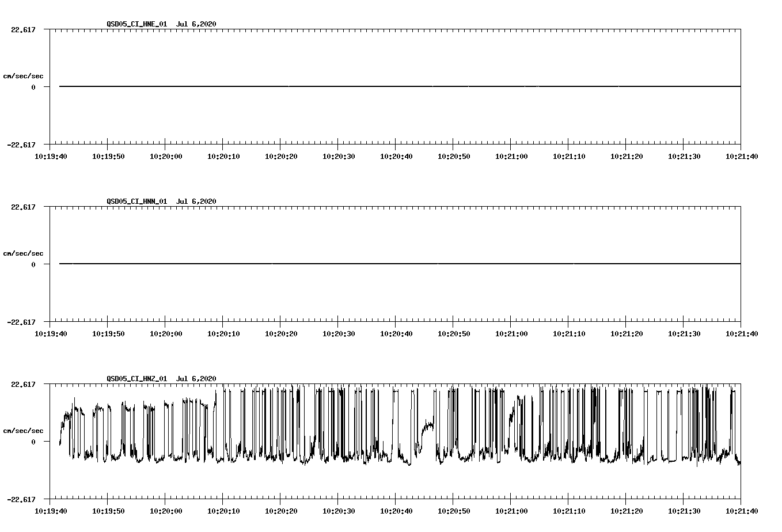Select the 10:20:10 tick label under HNN plot
The height and width of the screenshot is (532, 782).
click(x=223, y=333)
